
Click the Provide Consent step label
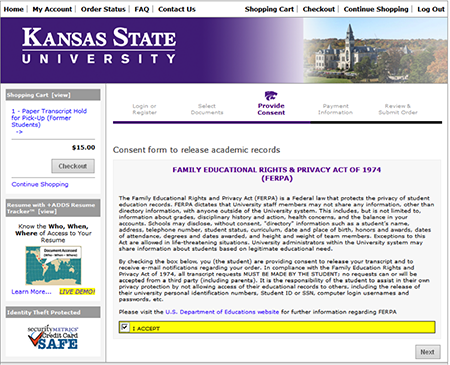click(271, 109)
